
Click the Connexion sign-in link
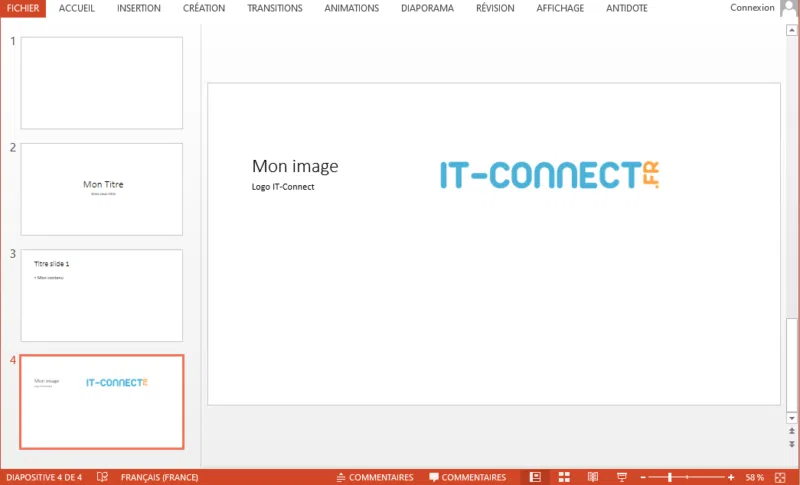tap(752, 8)
